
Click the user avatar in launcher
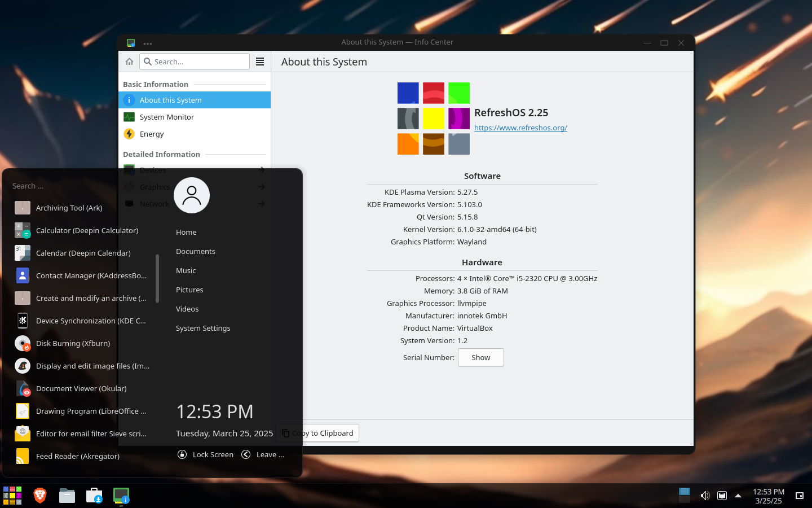tap(192, 195)
